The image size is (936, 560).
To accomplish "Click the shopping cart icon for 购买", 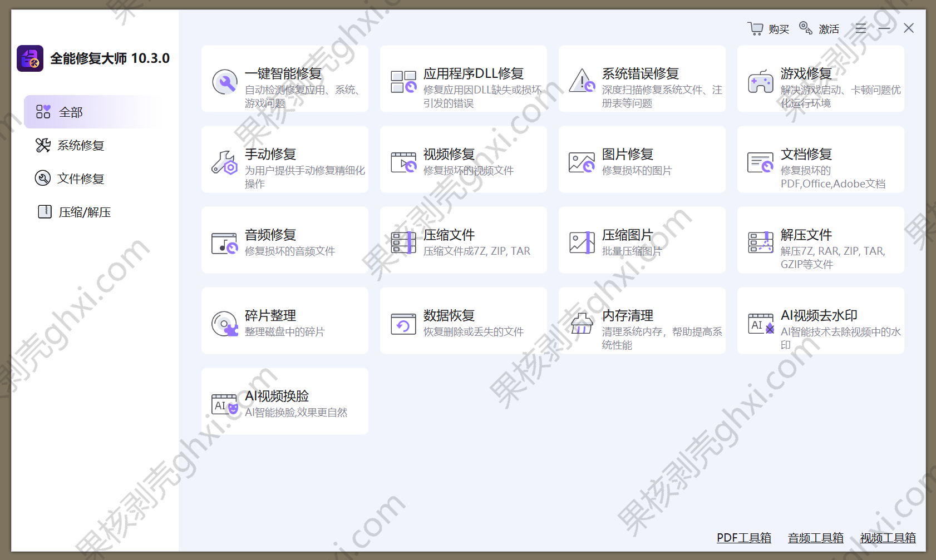I will pyautogui.click(x=755, y=28).
